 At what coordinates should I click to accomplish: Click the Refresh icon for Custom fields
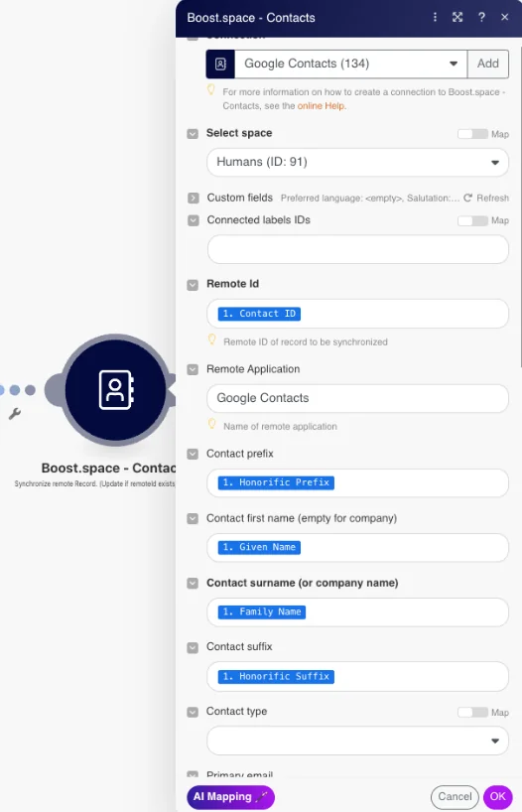pos(468,198)
